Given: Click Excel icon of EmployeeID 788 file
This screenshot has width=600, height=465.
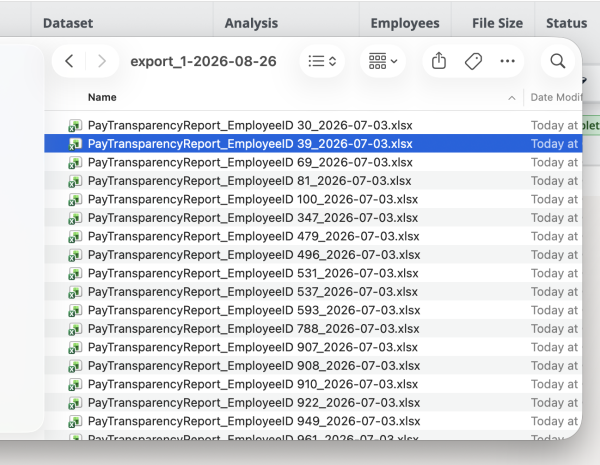Looking at the screenshot, I should 75,329.
